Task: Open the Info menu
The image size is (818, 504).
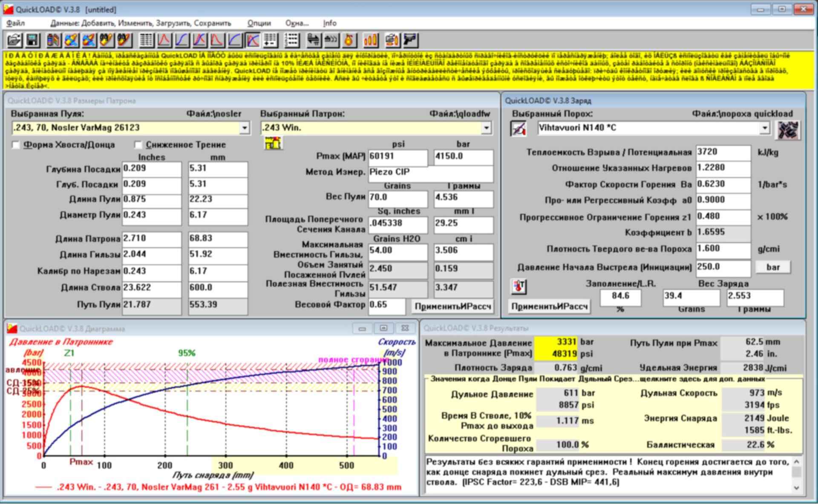Action: click(x=330, y=23)
